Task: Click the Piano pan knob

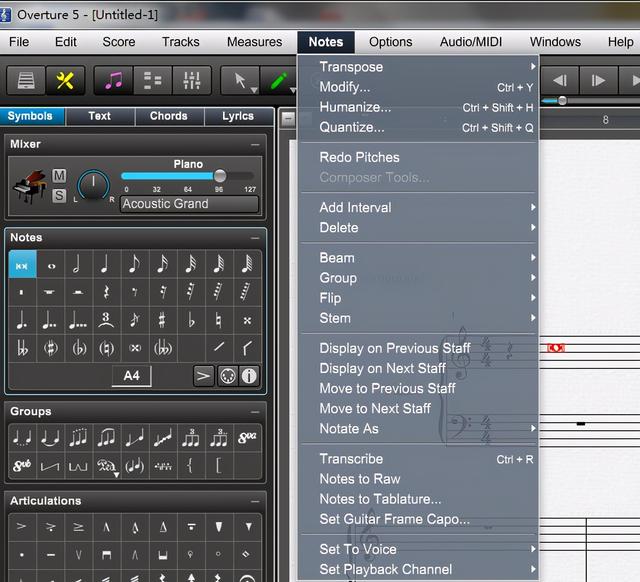Action: pyautogui.click(x=93, y=185)
